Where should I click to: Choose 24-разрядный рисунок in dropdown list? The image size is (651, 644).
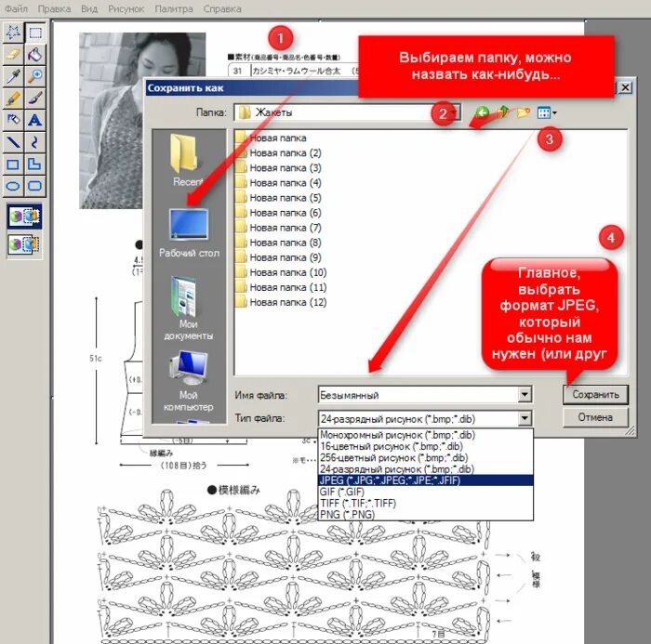pos(425,469)
